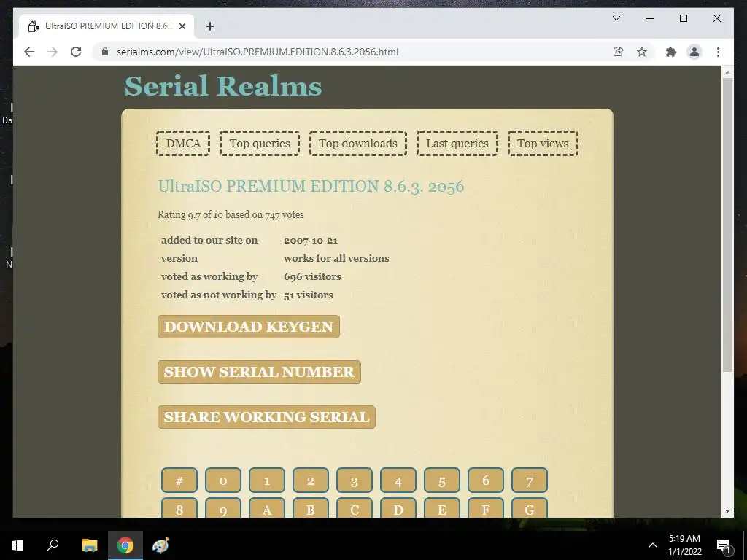This screenshot has width=747, height=560.
Task: Click the address bar URL
Action: click(x=258, y=52)
